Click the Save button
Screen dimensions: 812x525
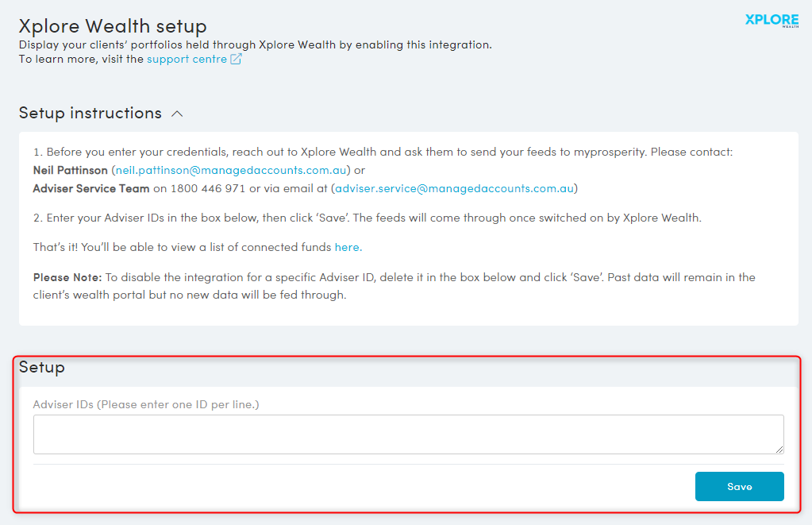(739, 486)
